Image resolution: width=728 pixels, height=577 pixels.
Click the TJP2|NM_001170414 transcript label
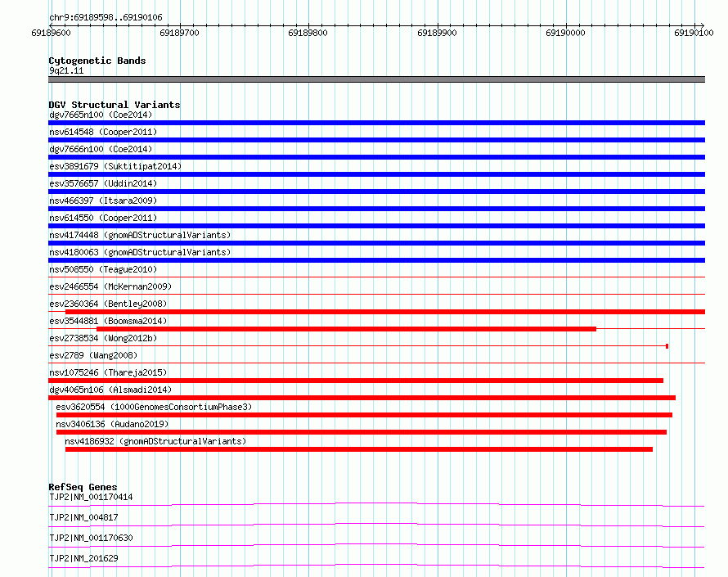(91, 497)
